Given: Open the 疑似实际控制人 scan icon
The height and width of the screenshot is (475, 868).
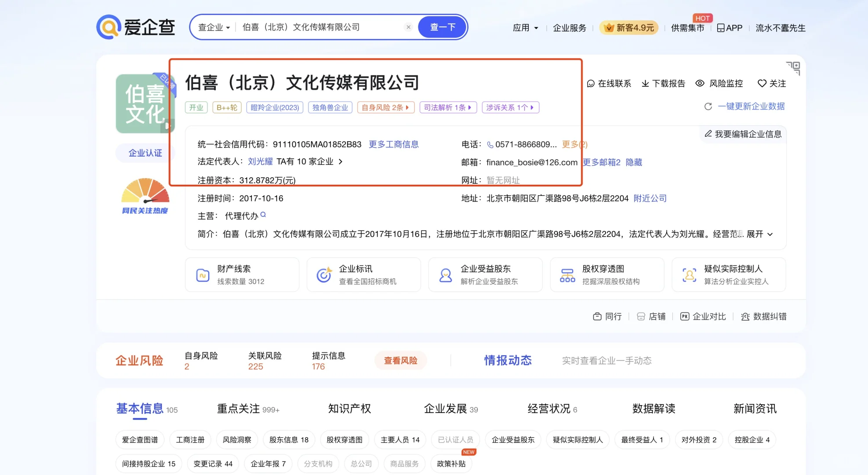Looking at the screenshot, I should pos(689,275).
